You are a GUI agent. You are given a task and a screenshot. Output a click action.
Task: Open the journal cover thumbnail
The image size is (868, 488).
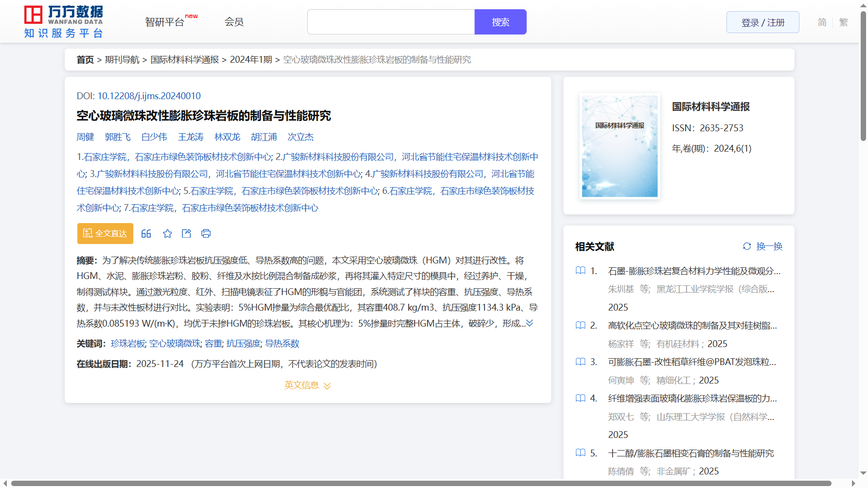point(619,146)
